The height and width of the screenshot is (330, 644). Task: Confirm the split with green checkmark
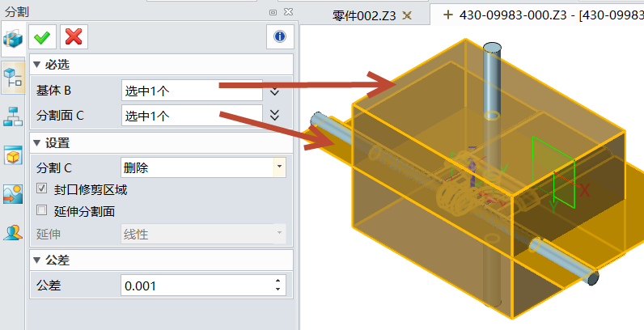click(42, 36)
